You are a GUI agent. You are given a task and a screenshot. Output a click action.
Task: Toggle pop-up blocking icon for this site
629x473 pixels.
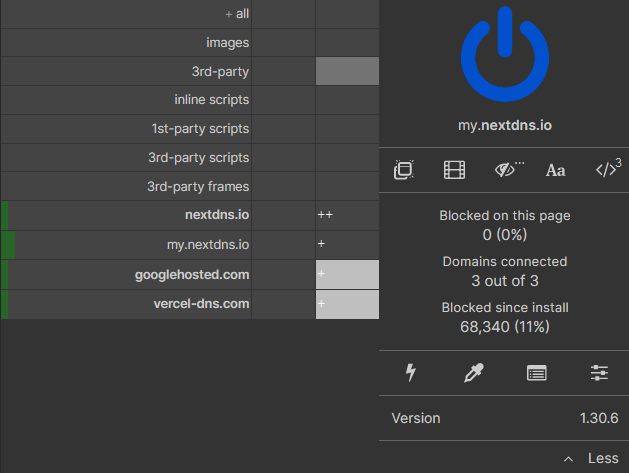coord(404,170)
